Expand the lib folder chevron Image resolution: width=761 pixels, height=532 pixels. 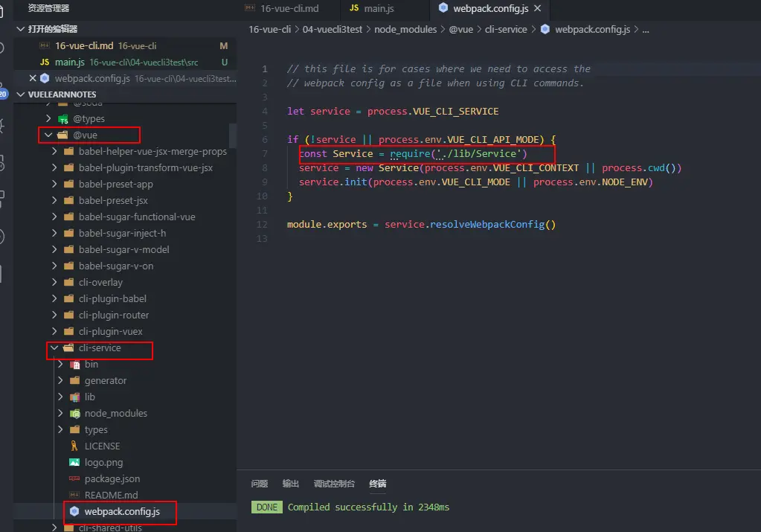pos(60,397)
